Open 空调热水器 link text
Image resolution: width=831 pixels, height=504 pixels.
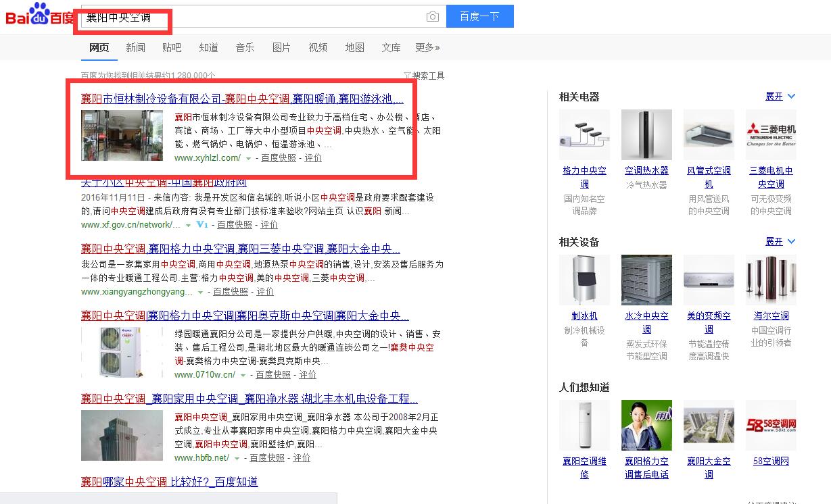pyautogui.click(x=646, y=171)
